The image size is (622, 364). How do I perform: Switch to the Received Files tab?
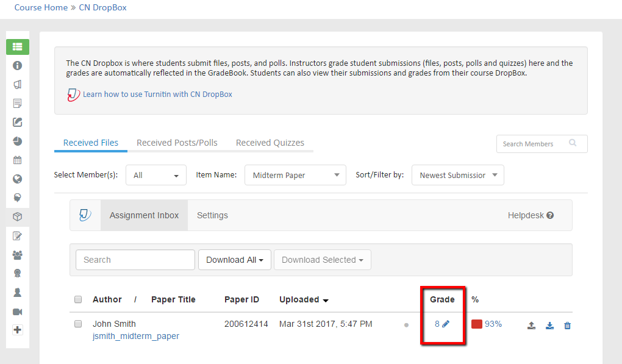[x=90, y=143]
